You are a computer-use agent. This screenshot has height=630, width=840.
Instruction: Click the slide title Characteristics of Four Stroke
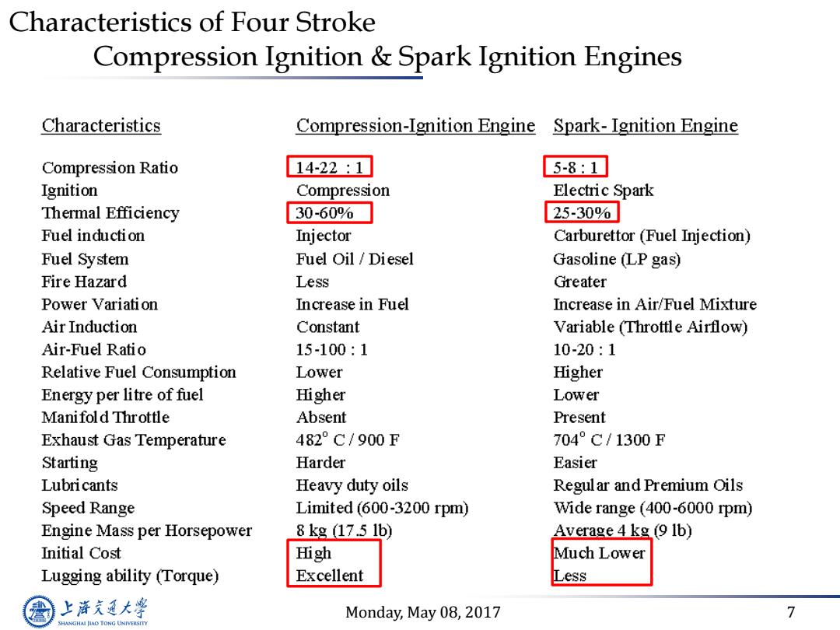point(192,23)
